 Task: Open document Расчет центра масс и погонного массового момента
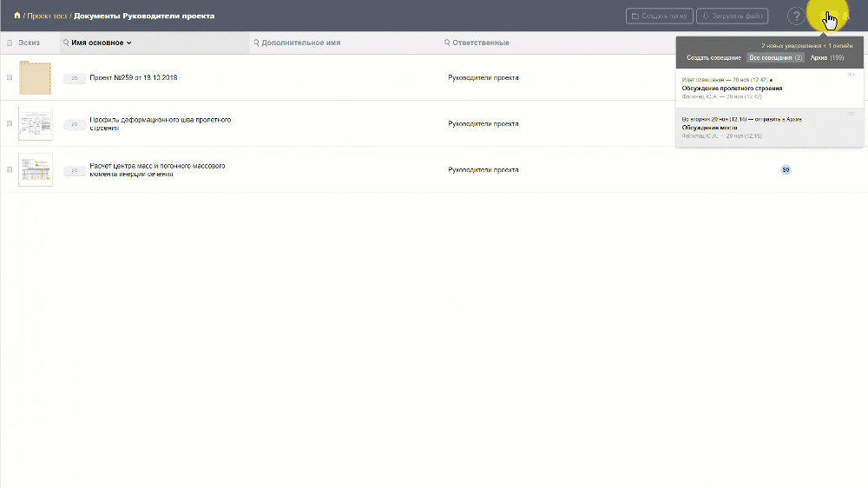[x=157, y=169]
